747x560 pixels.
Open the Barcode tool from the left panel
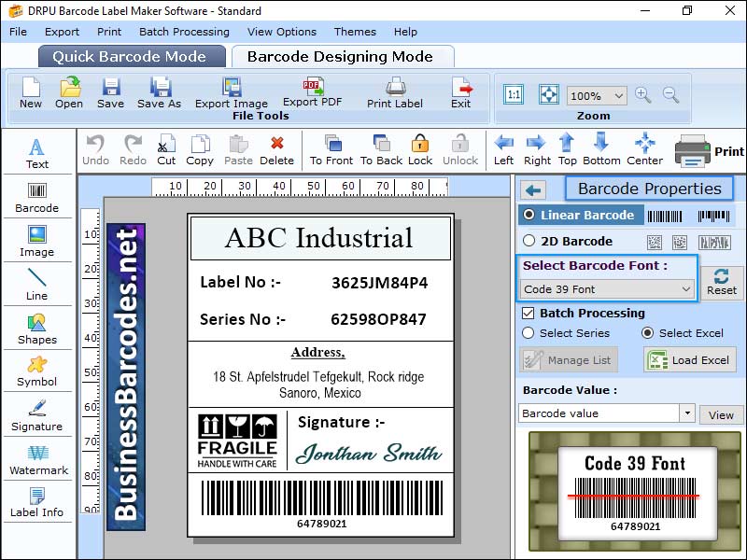(37, 199)
